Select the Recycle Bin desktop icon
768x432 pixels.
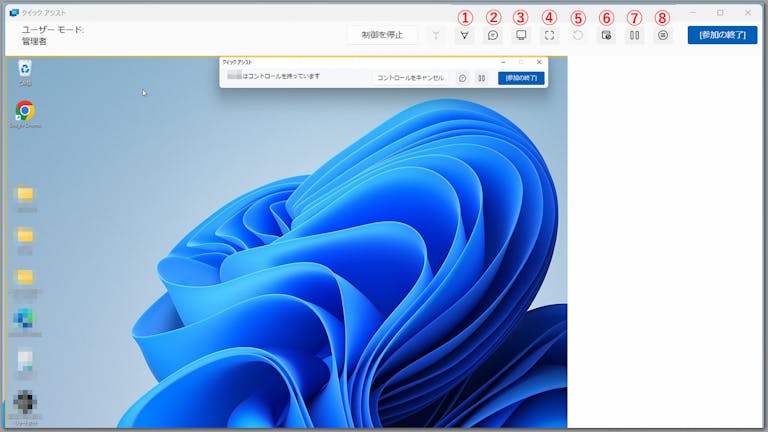pos(25,72)
